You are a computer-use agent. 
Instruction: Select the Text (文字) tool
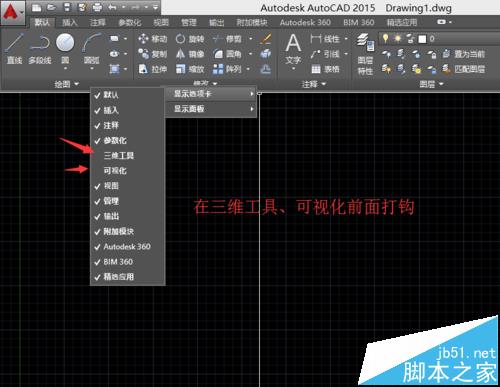(293, 49)
